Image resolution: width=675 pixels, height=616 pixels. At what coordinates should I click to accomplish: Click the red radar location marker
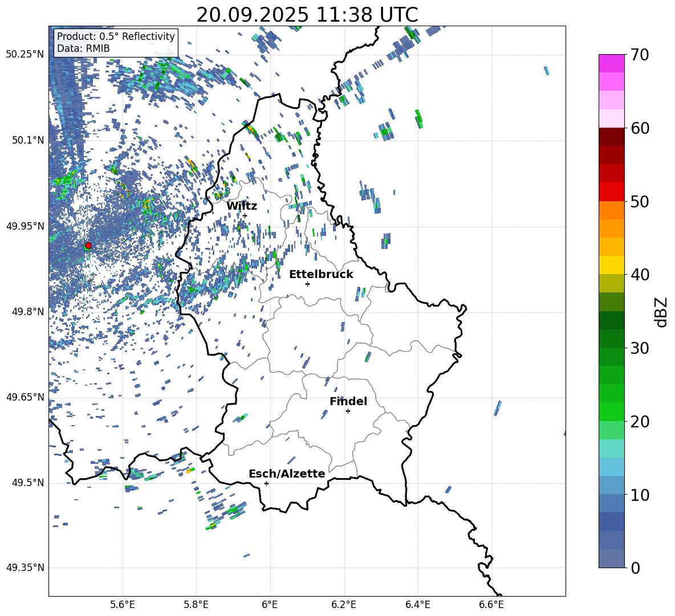[x=88, y=246]
